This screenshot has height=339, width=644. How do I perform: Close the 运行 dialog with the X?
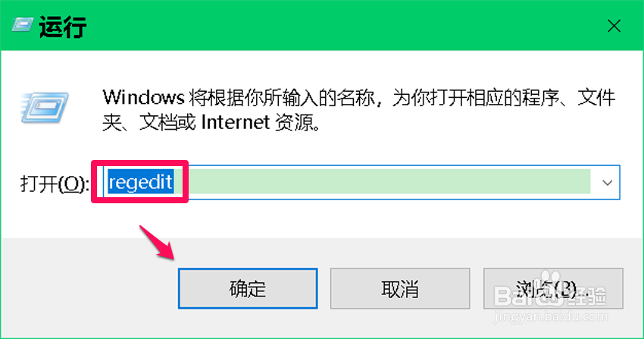[614, 26]
